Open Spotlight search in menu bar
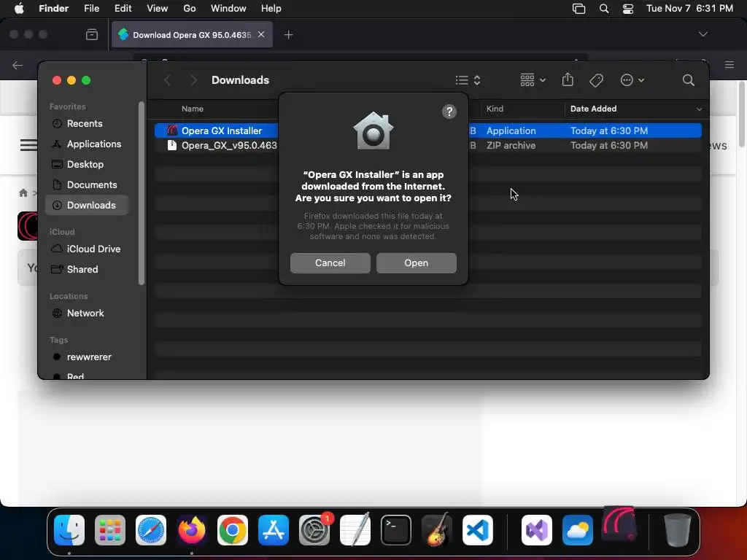Image resolution: width=747 pixels, height=560 pixels. pos(603,9)
